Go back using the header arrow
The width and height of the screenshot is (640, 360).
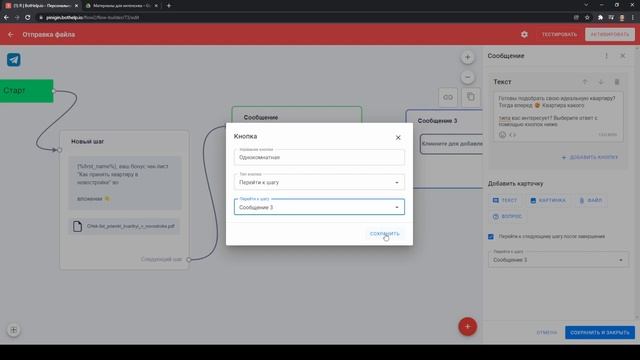pos(11,35)
